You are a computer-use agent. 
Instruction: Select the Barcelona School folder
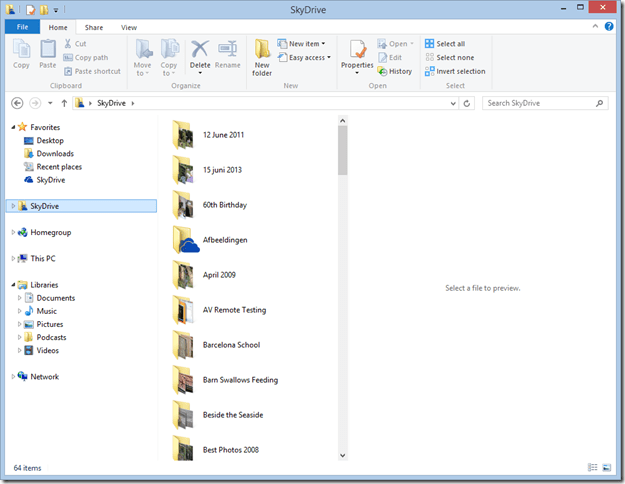point(217,345)
